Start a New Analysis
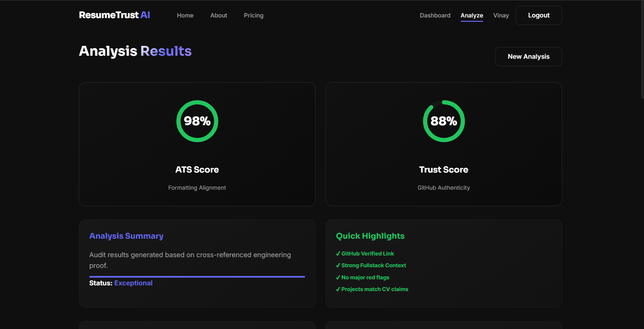Screen dimensions: 644x329 coord(529,56)
